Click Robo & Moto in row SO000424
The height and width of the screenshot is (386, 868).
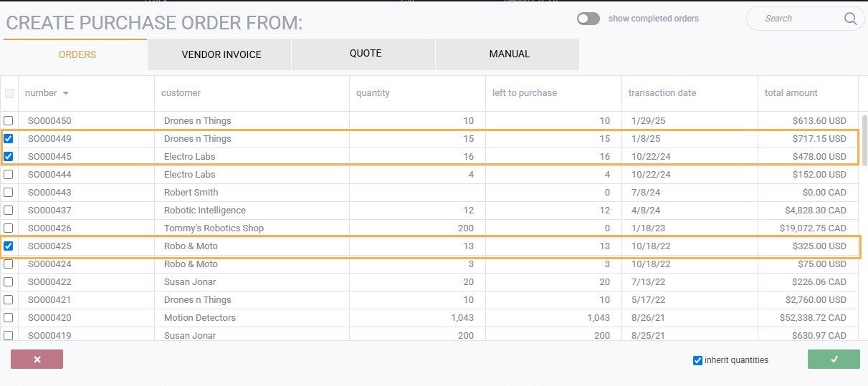[x=191, y=264]
